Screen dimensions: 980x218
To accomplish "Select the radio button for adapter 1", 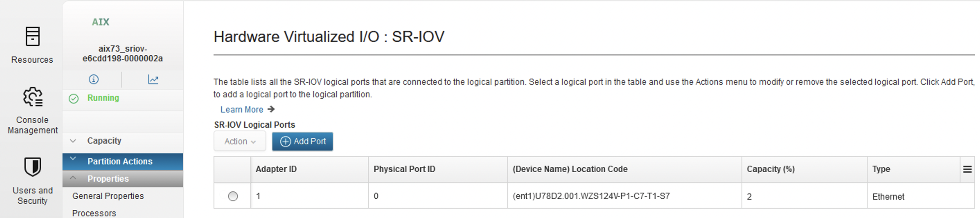I will (233, 196).
